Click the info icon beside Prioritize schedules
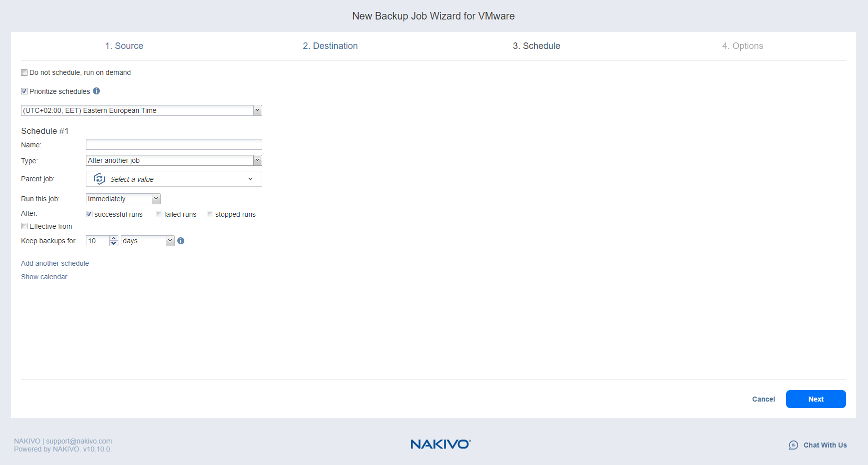The width and height of the screenshot is (868, 465). pyautogui.click(x=96, y=91)
